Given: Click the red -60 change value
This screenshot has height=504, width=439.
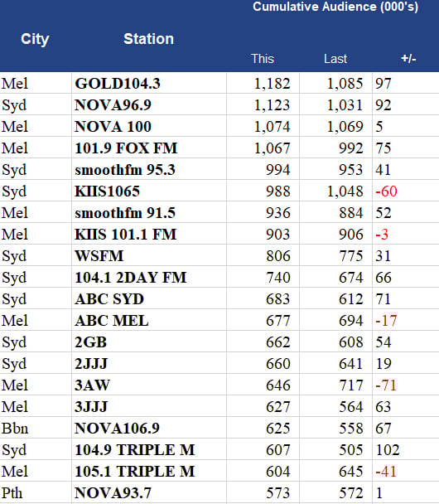Looking at the screenshot, I should [386, 191].
